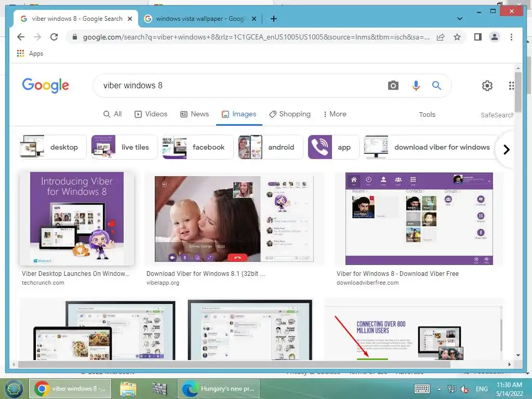Open Viber Desktop Launches On Windows link
Screen dimensions: 532x399
coord(75,273)
